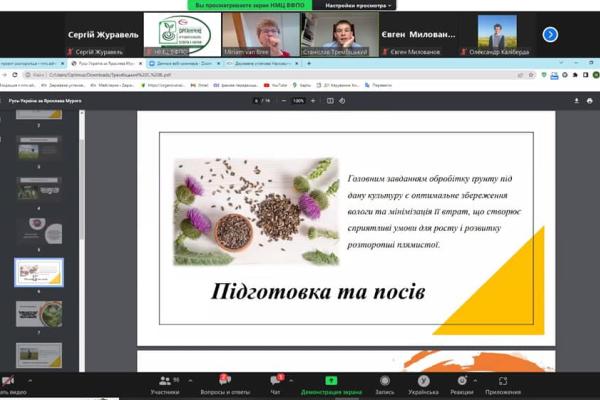The height and width of the screenshot is (400, 600).
Task: Open the Gmail bookmark
Action: [x=199, y=85]
